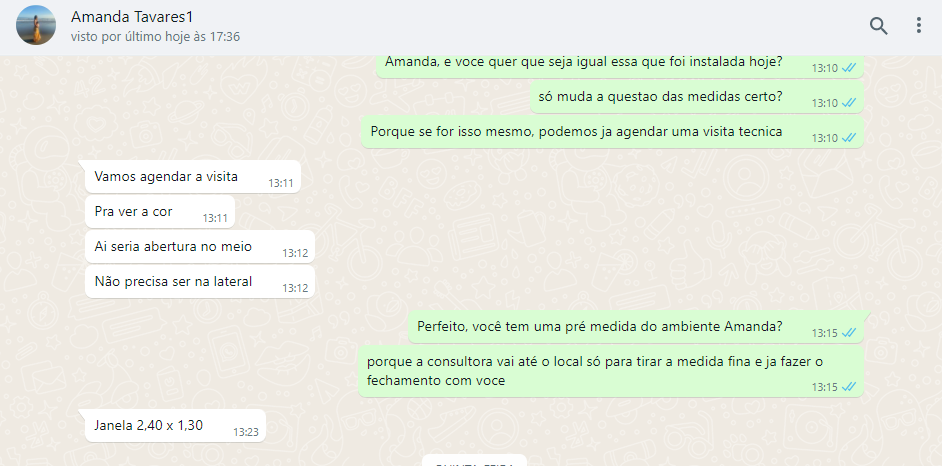Click 'só muda a questao das medidas certo?' bubble
Viewport: 942px width, 466px height.
tap(697, 96)
